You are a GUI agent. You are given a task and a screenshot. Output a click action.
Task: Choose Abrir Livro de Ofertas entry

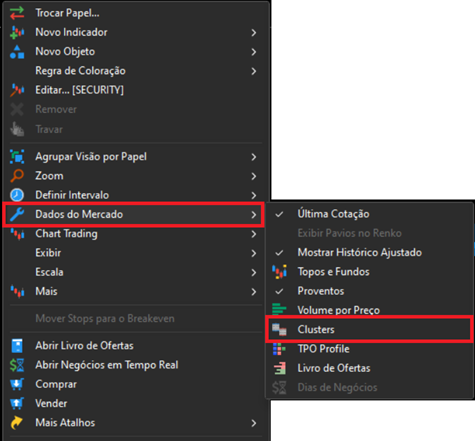click(x=136, y=346)
